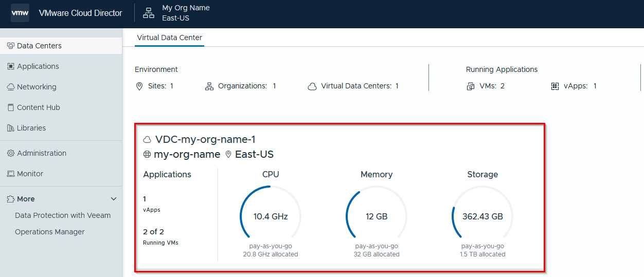Click the 'Running Applications' heading

pyautogui.click(x=502, y=69)
